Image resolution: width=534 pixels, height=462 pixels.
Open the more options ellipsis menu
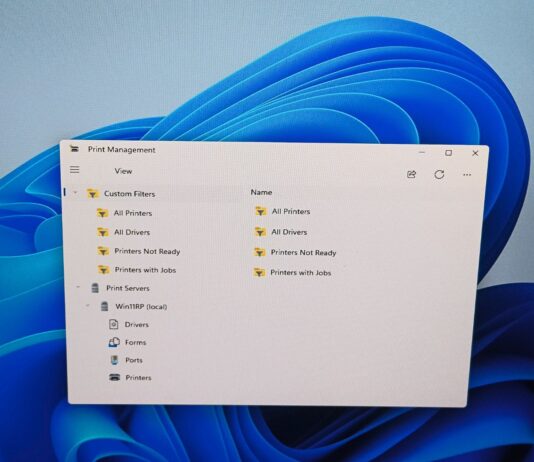[467, 175]
